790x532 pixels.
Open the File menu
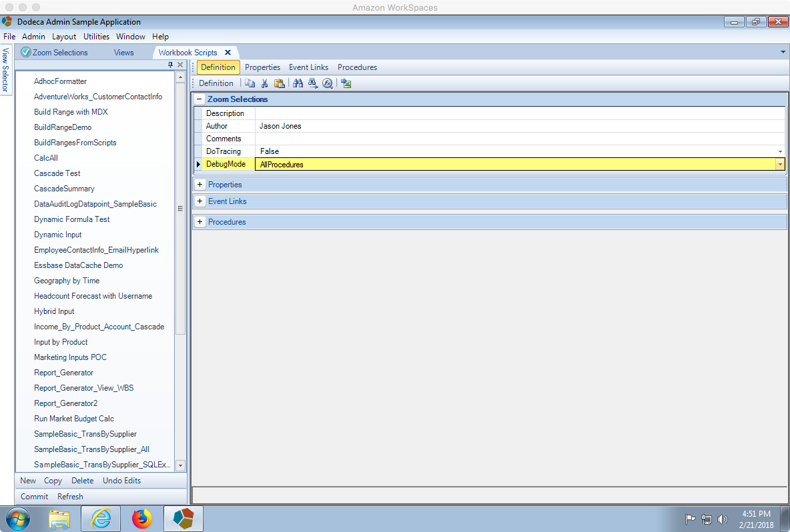[x=9, y=36]
